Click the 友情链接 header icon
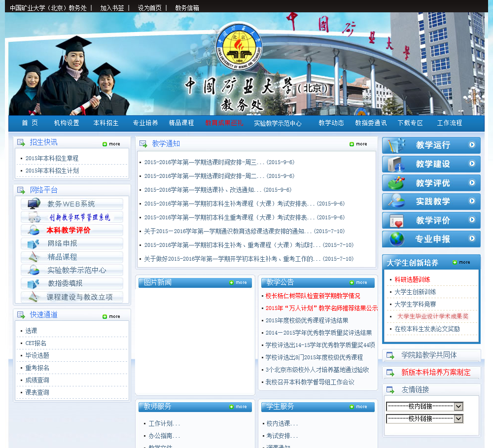Image resolution: width=493 pixels, height=448 pixels. click(x=390, y=390)
